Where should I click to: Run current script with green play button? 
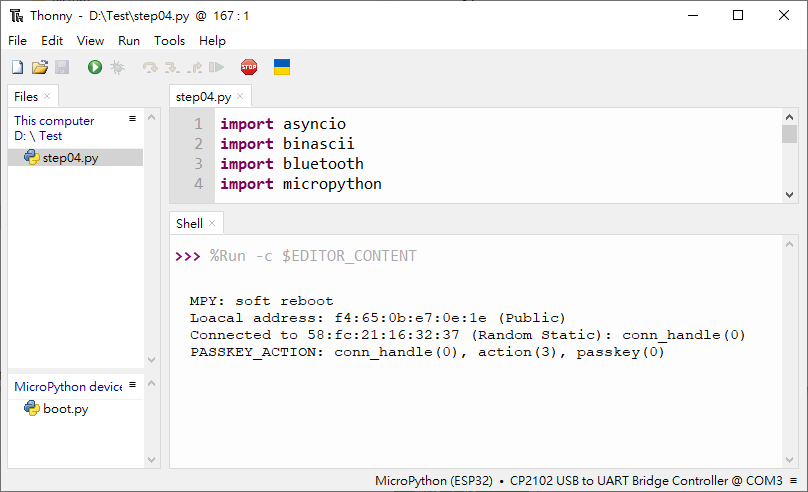point(95,67)
